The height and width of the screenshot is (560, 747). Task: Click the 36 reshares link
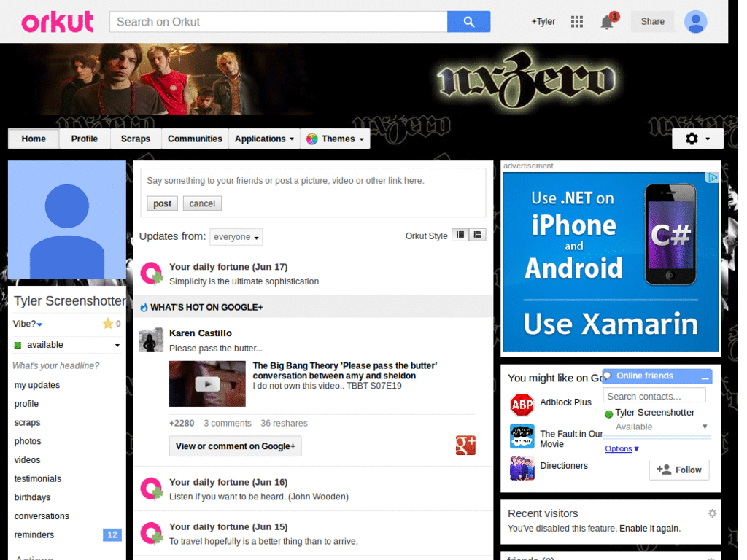284,423
